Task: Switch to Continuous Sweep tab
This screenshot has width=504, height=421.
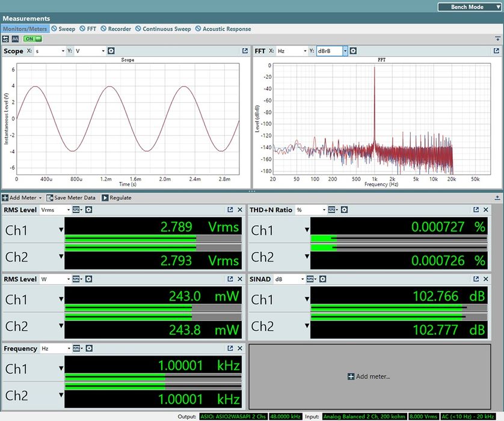Action: (163, 29)
